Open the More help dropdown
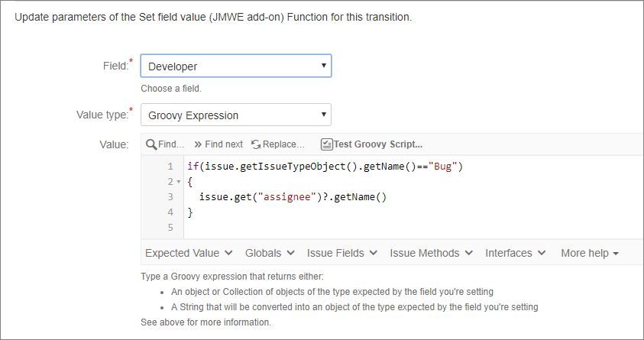 point(589,253)
